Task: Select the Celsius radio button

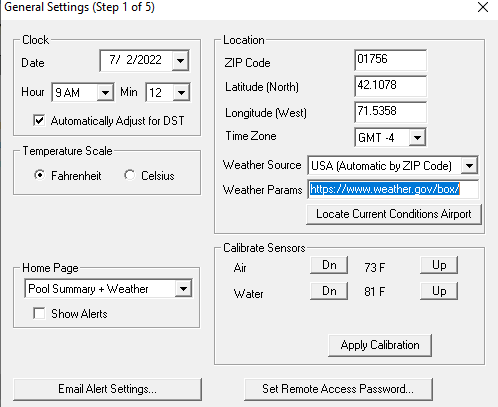Action: tap(129, 175)
